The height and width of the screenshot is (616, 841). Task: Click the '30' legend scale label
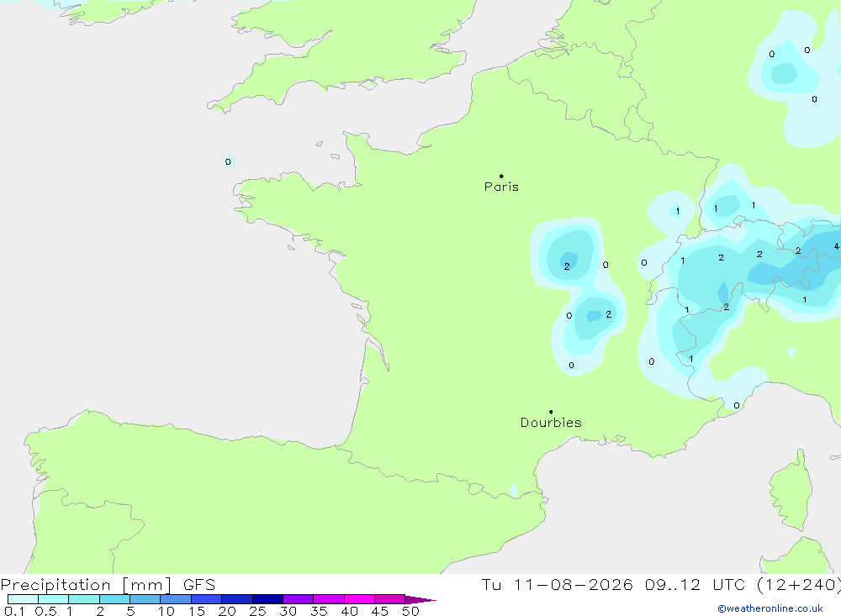coord(288,611)
